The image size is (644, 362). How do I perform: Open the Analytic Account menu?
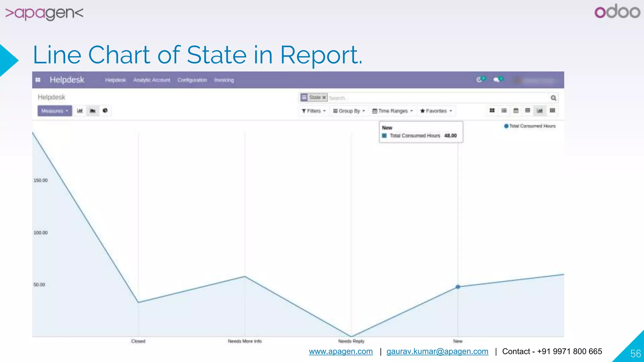[152, 80]
